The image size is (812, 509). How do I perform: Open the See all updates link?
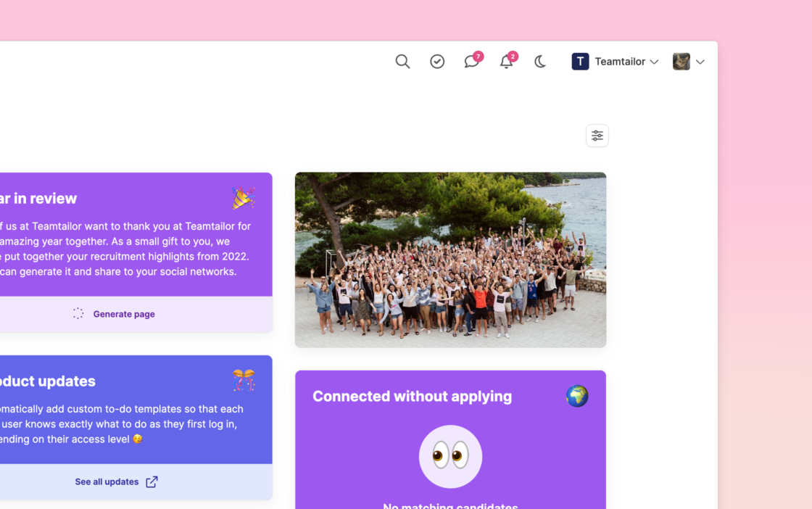coord(107,482)
